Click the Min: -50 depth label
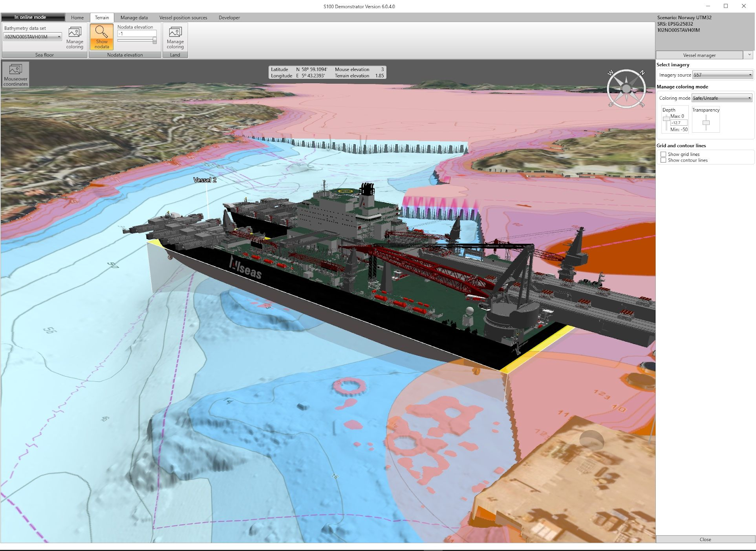This screenshot has height=551, width=756. click(679, 129)
